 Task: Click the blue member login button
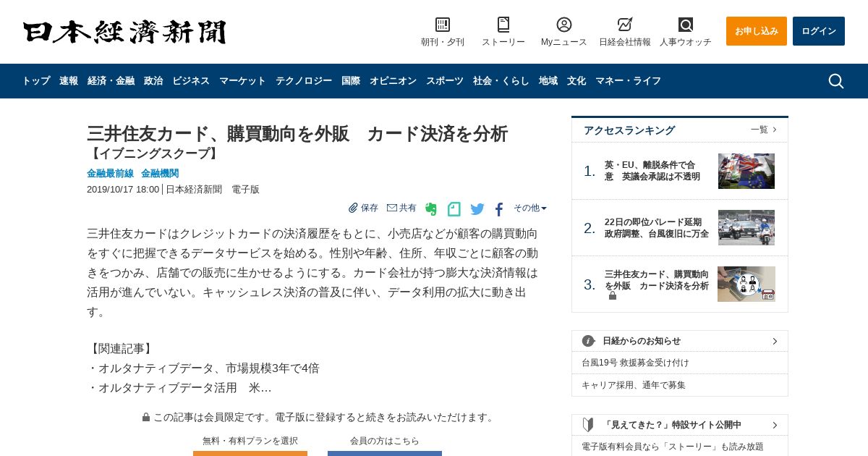(x=385, y=454)
